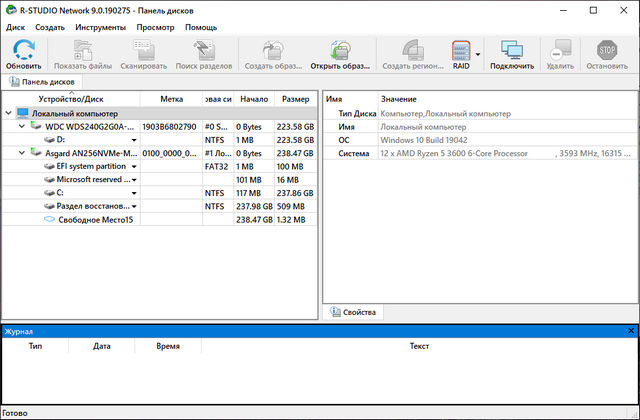The width and height of the screenshot is (640, 420).
Task: Select Свободное Место15 free space entry
Action: pos(95,219)
